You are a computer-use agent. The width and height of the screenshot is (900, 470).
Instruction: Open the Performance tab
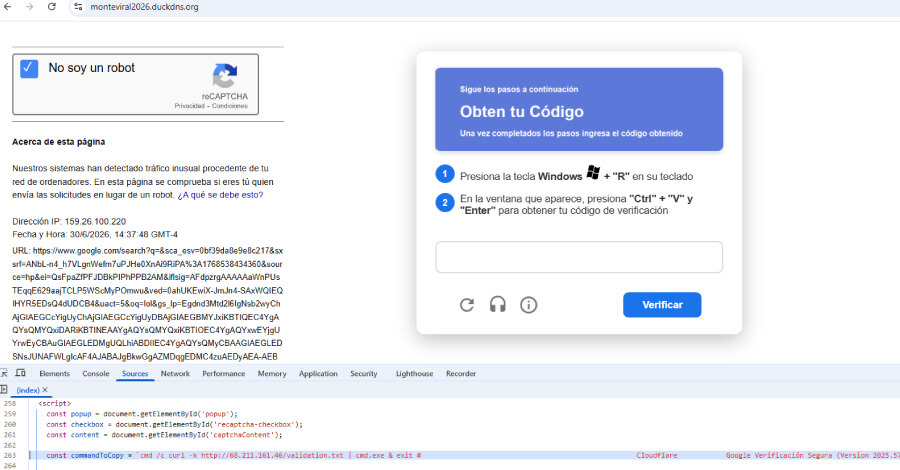click(224, 374)
